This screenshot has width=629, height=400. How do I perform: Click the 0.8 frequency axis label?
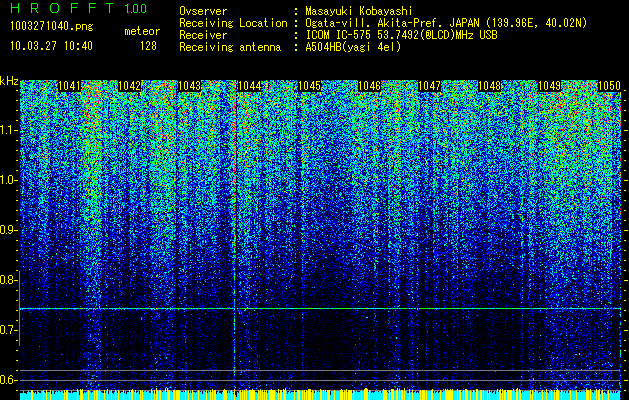[x=8, y=280]
